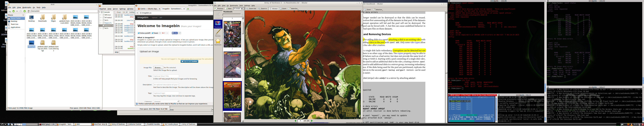This screenshot has height=126, width=644.
Task: Select the mkrx.png image file
Action: (x=31, y=44)
